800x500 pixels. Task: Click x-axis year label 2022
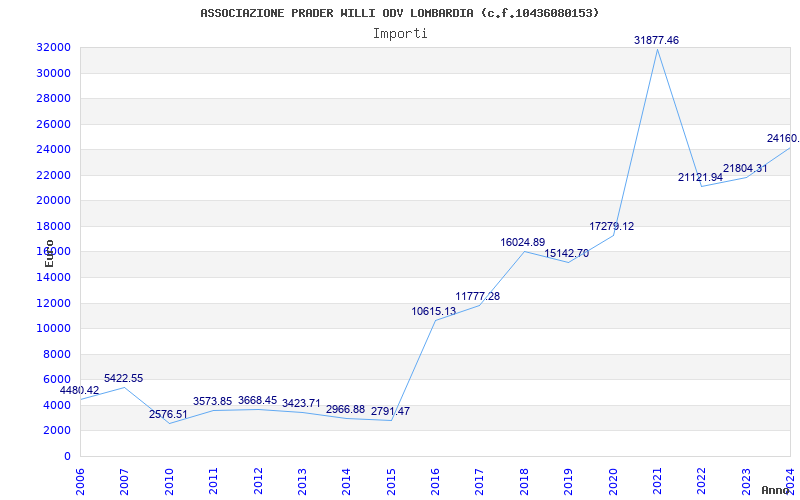702,481
